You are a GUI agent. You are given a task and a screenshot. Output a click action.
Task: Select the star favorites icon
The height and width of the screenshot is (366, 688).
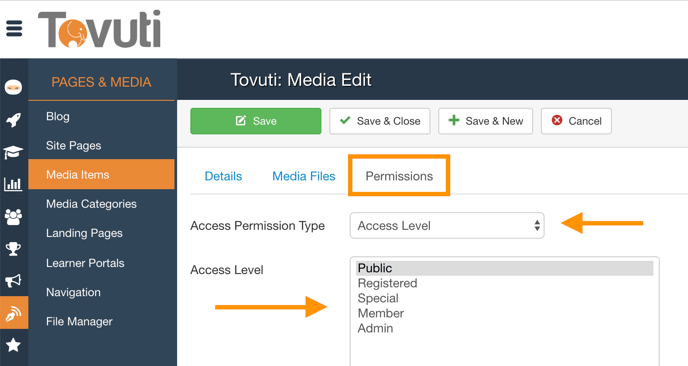[x=13, y=345]
